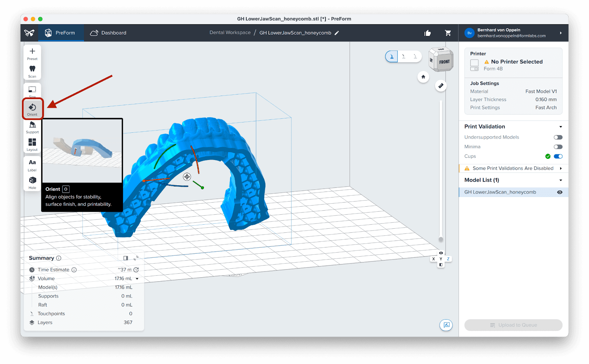This screenshot has height=364, width=589.
Task: Collapse the Model List section
Action: click(561, 180)
